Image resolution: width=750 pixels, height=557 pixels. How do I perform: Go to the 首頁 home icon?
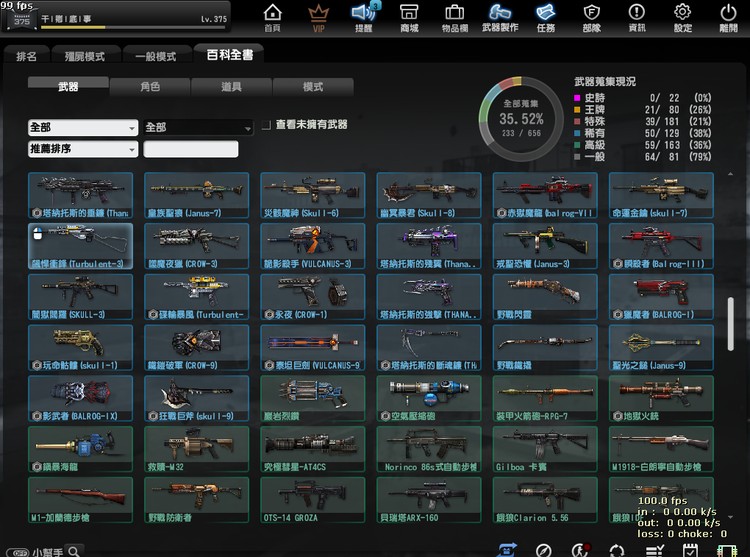point(273,18)
